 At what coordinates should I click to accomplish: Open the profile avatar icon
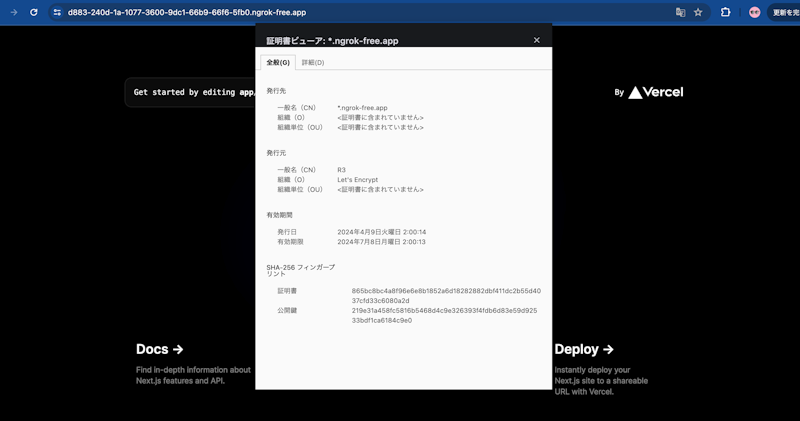[x=754, y=12]
